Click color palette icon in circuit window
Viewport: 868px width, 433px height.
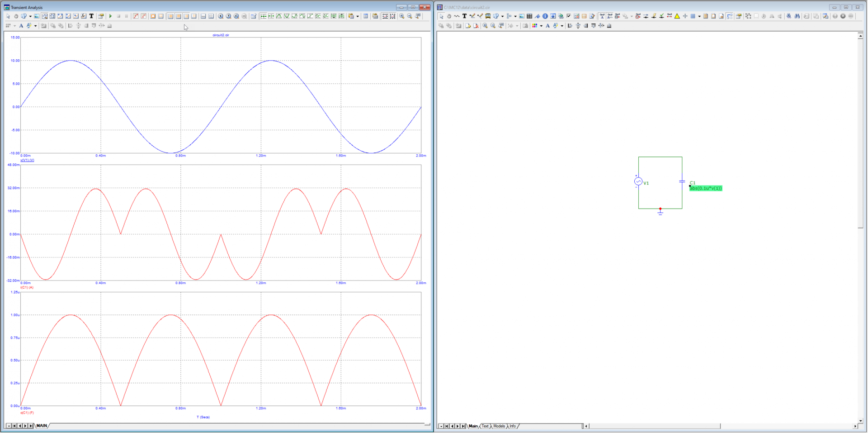click(x=534, y=26)
